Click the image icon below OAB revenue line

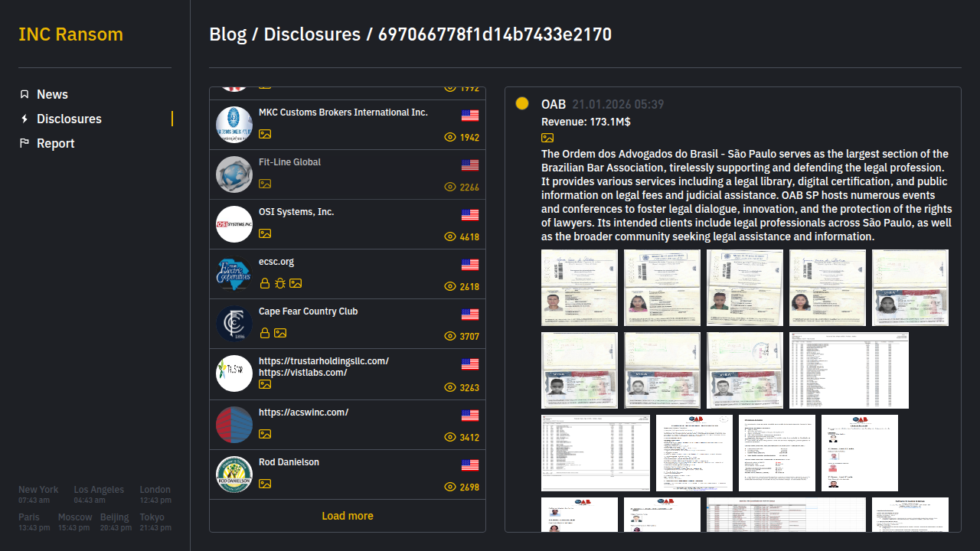[547, 138]
